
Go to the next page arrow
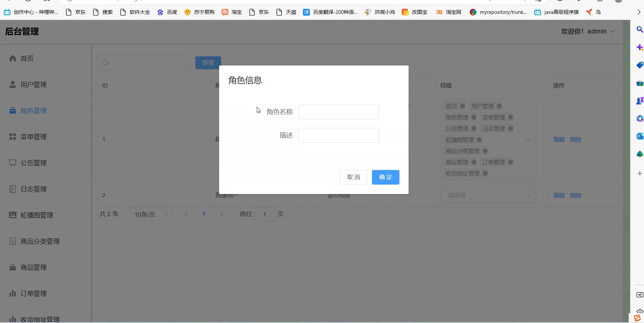point(222,214)
